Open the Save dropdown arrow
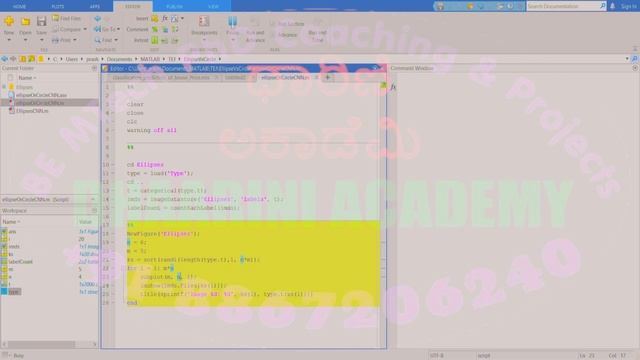The width and height of the screenshot is (640, 360). coord(41,40)
